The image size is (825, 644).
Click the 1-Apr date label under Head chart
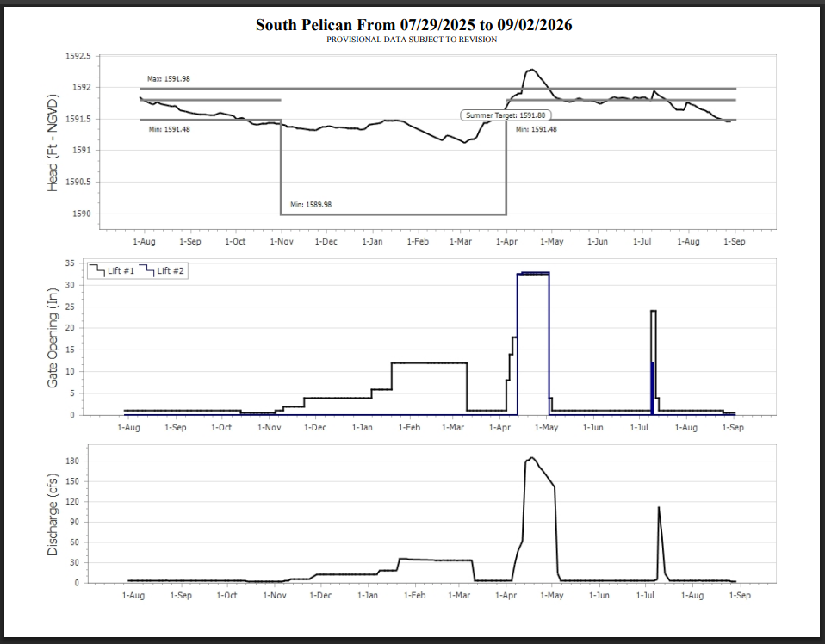(506, 241)
